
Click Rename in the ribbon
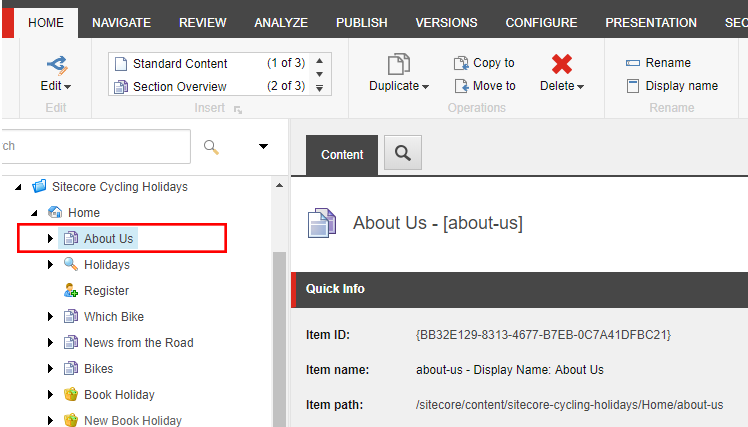tap(668, 63)
